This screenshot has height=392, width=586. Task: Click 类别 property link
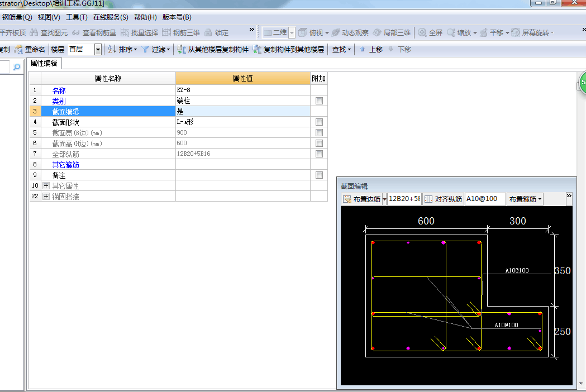tap(59, 101)
